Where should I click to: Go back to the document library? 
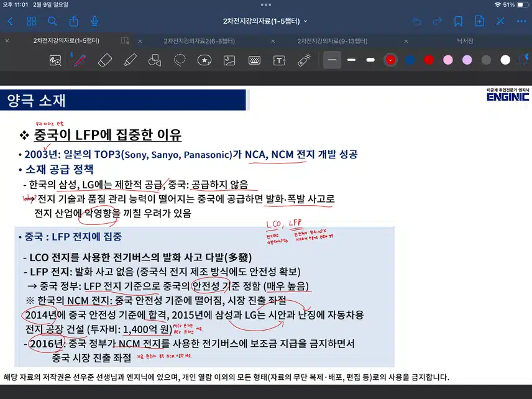coord(10,21)
